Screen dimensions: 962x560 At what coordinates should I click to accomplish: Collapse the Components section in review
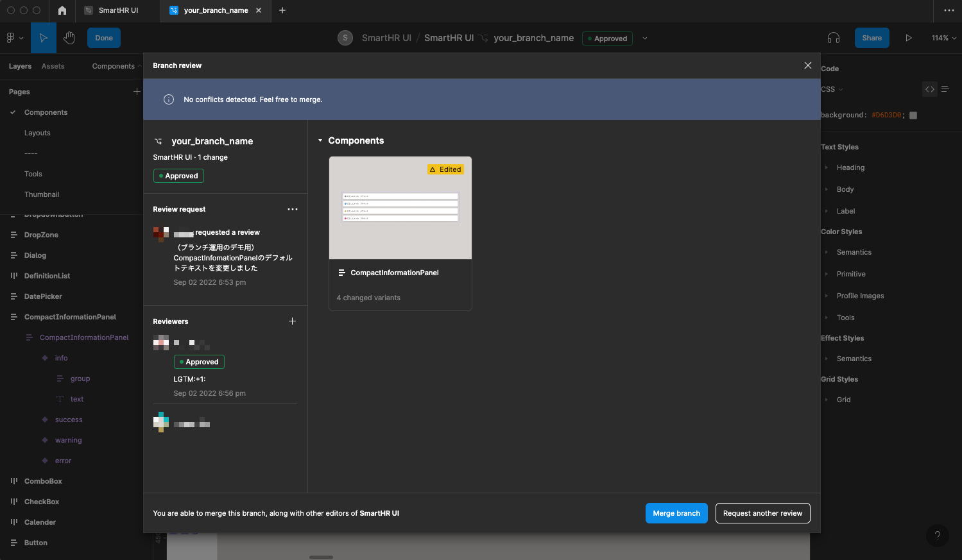[320, 140]
